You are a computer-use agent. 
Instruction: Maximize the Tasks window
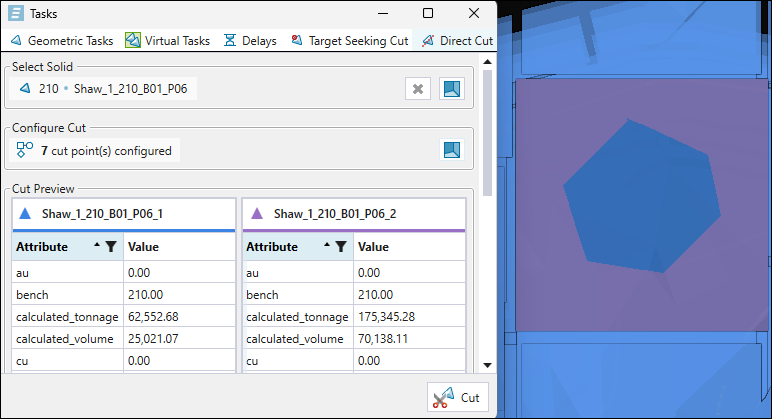click(428, 13)
